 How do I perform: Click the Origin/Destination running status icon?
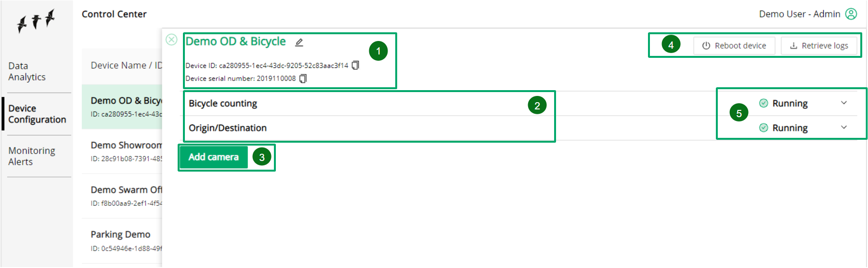[x=764, y=128]
